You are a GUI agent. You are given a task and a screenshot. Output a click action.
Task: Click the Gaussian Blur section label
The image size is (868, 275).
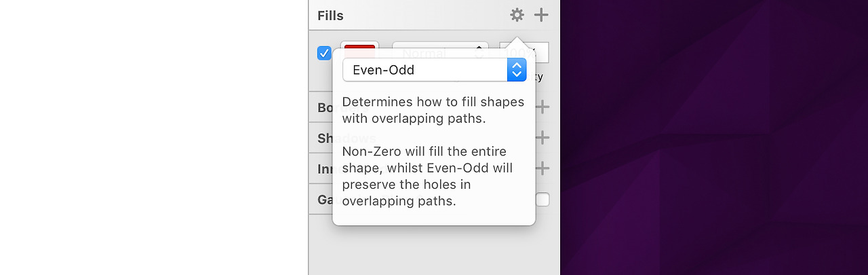point(325,200)
